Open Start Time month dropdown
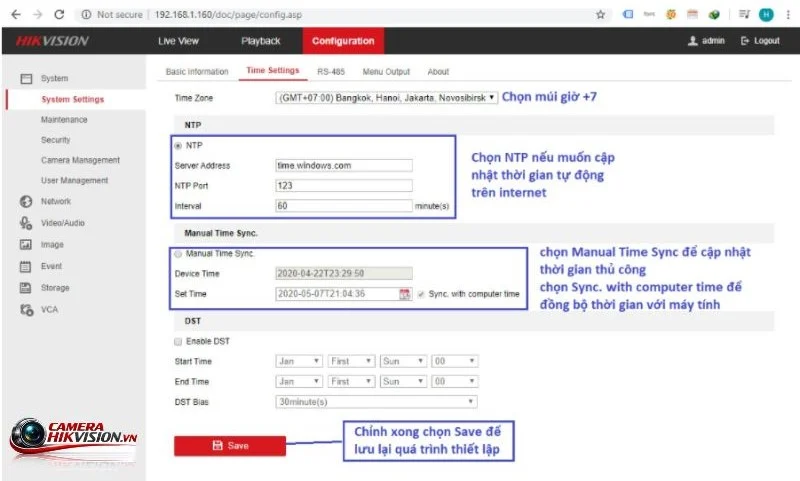This screenshot has width=800, height=481. (x=299, y=361)
